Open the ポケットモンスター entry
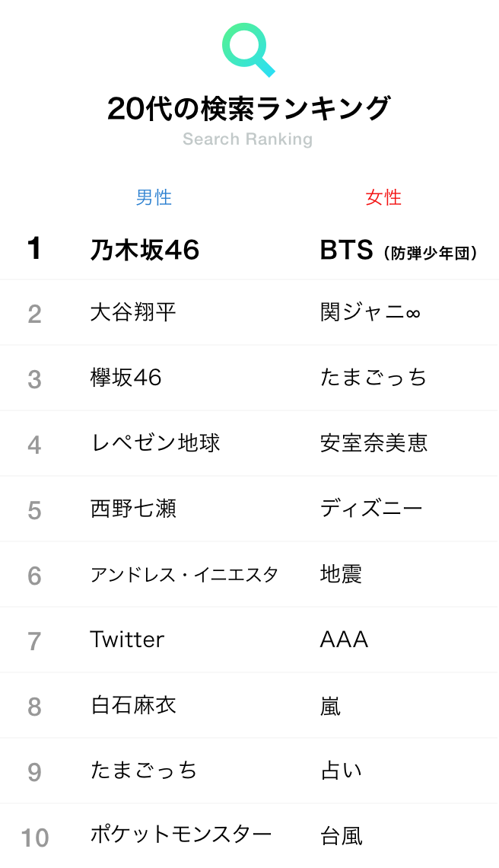 (181, 835)
